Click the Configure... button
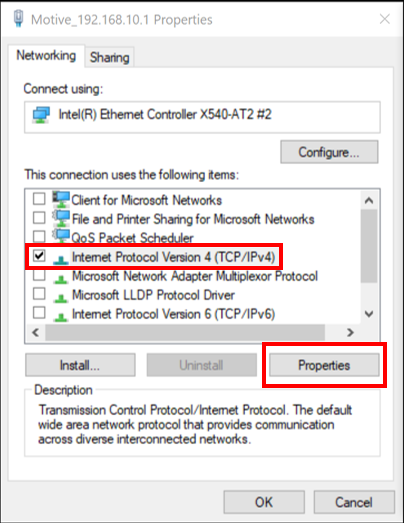Image resolution: width=404 pixels, height=523 pixels. 329,152
